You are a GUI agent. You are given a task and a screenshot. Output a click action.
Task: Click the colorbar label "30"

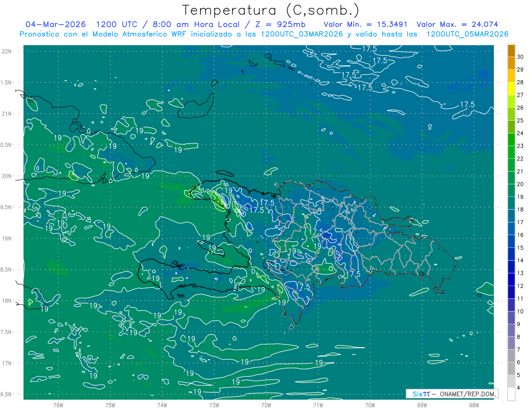[520, 57]
